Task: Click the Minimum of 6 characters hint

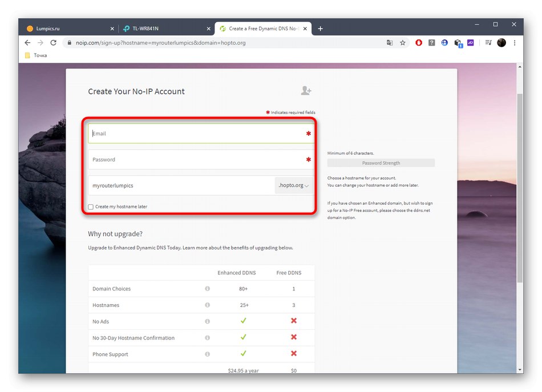Action: click(x=350, y=153)
